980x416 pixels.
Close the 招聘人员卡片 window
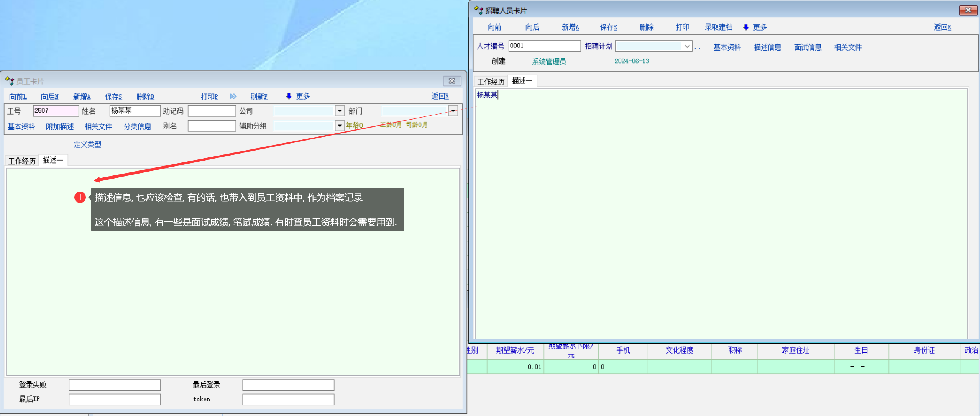[968, 10]
